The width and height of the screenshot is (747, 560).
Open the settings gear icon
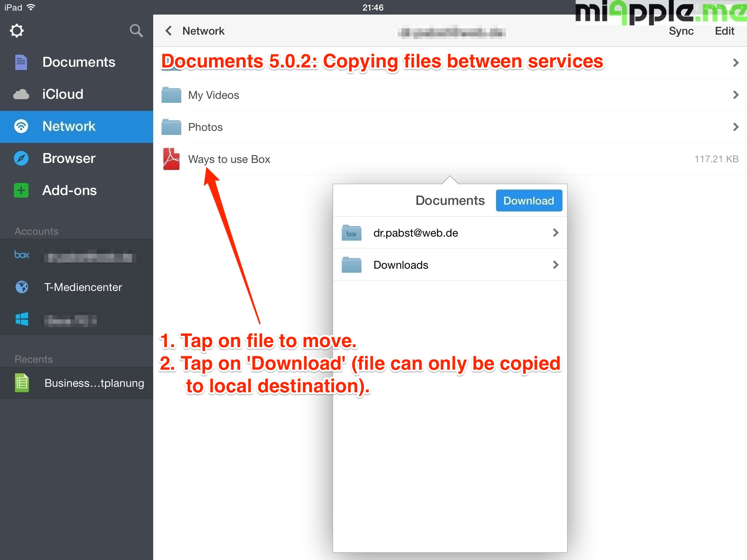[x=17, y=31]
